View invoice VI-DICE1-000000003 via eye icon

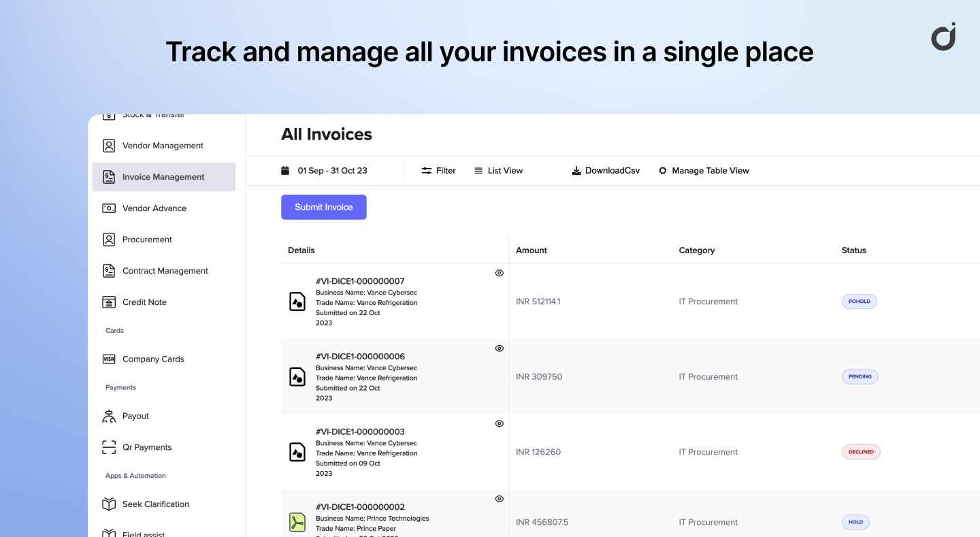pyautogui.click(x=500, y=423)
